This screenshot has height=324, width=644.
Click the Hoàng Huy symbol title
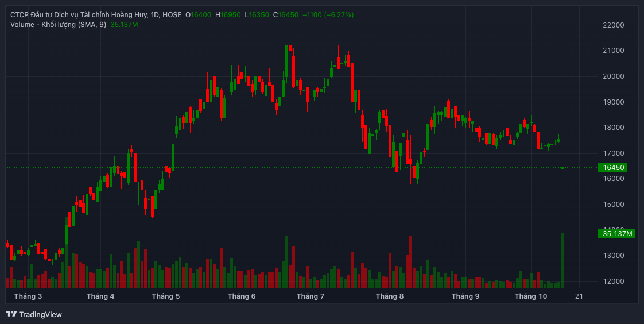click(96, 14)
